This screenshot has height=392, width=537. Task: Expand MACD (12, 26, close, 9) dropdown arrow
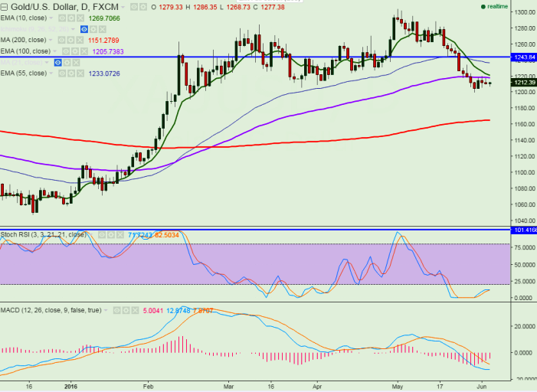click(x=106, y=311)
